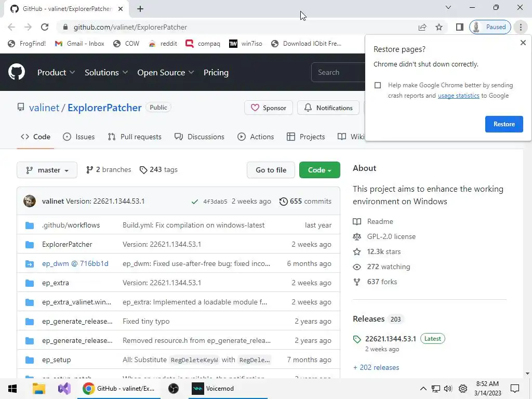View the 243 tags link

(158, 170)
